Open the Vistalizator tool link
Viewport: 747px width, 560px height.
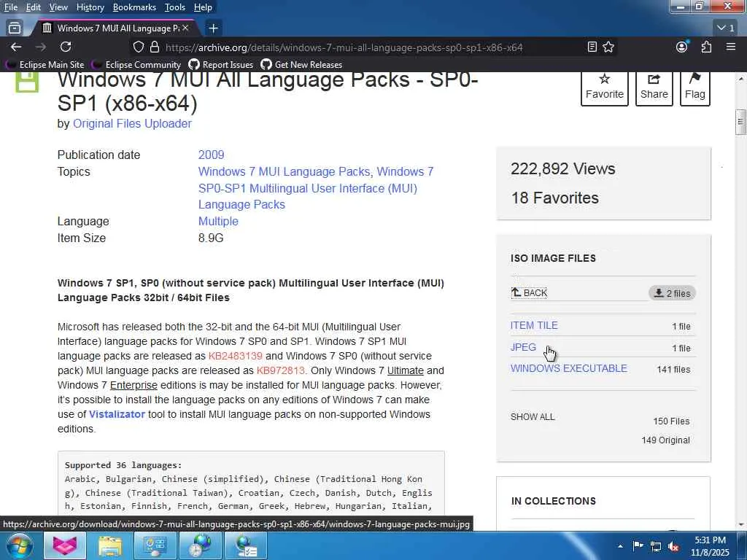point(117,414)
